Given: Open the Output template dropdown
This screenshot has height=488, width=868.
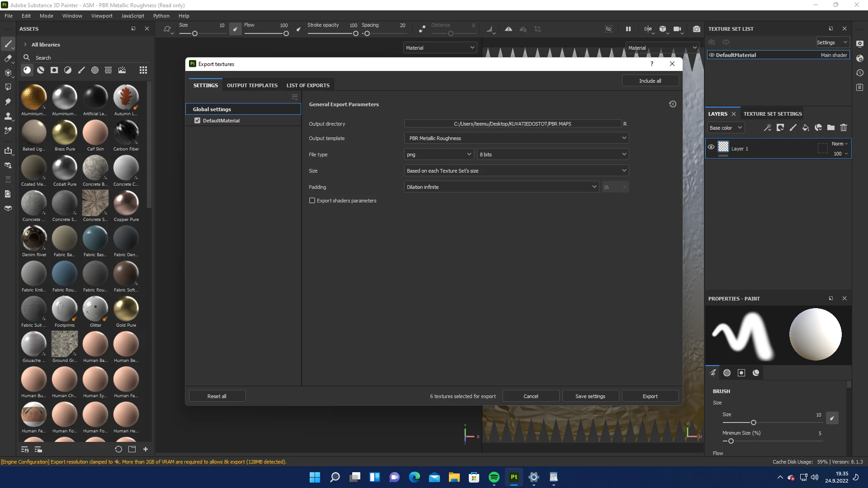Looking at the screenshot, I should click(x=516, y=138).
